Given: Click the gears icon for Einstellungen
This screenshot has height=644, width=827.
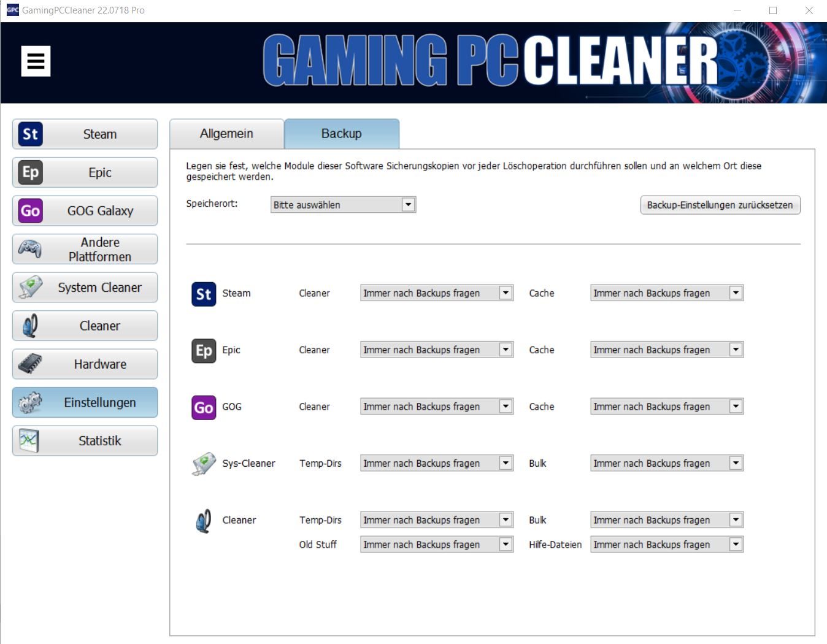Looking at the screenshot, I should click(x=30, y=402).
